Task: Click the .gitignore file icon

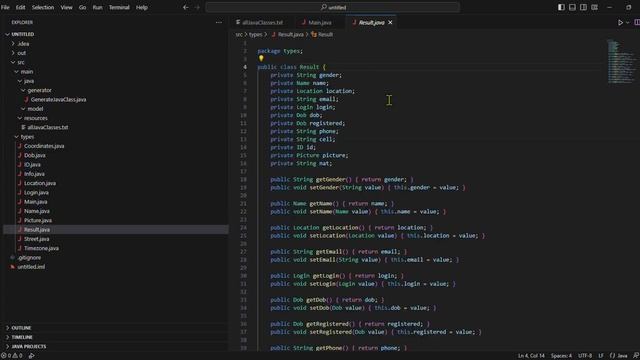Action: [13, 258]
